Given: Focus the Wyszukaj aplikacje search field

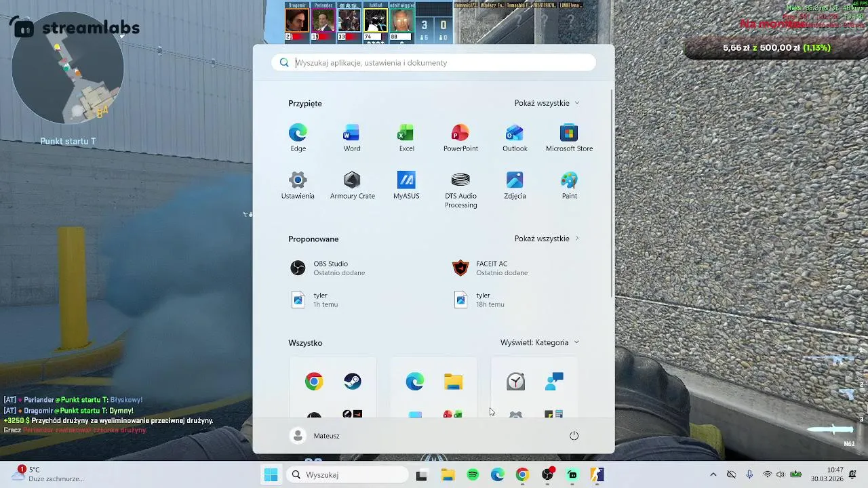Looking at the screenshot, I should [x=434, y=62].
